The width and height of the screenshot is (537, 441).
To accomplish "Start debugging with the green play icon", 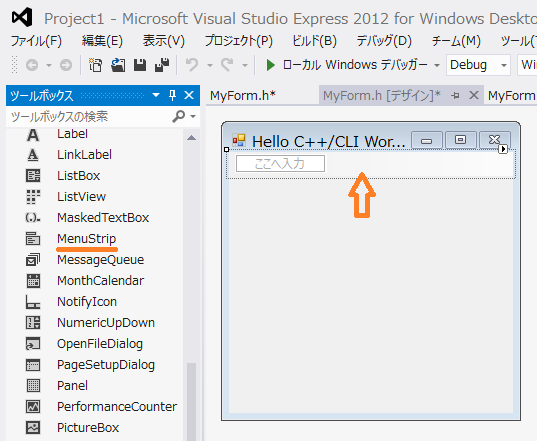I will [271, 65].
